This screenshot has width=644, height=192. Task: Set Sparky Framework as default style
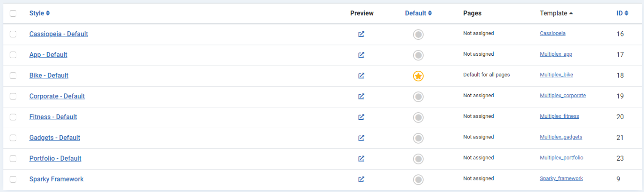418,180
